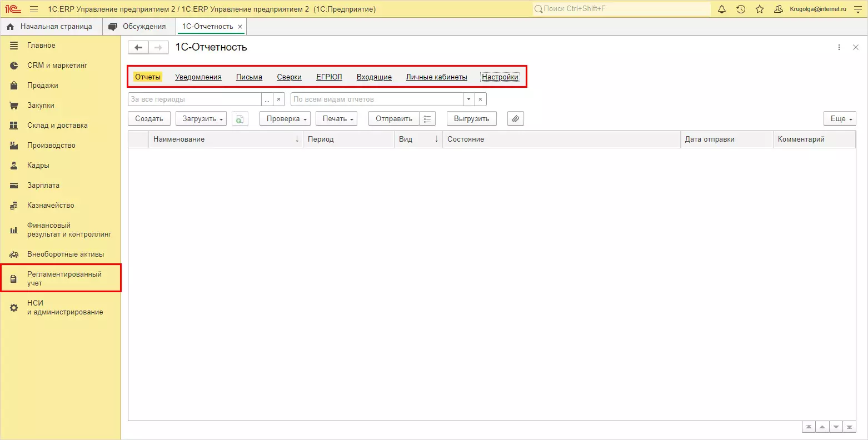The image size is (868, 440).
Task: Jump to the first row of the list
Action: click(x=809, y=427)
